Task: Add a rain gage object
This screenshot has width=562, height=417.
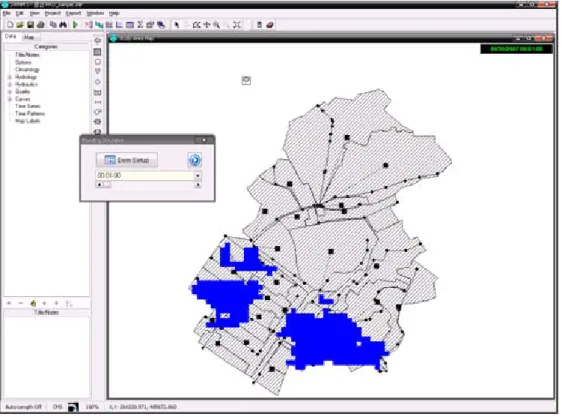Action: coord(97,41)
